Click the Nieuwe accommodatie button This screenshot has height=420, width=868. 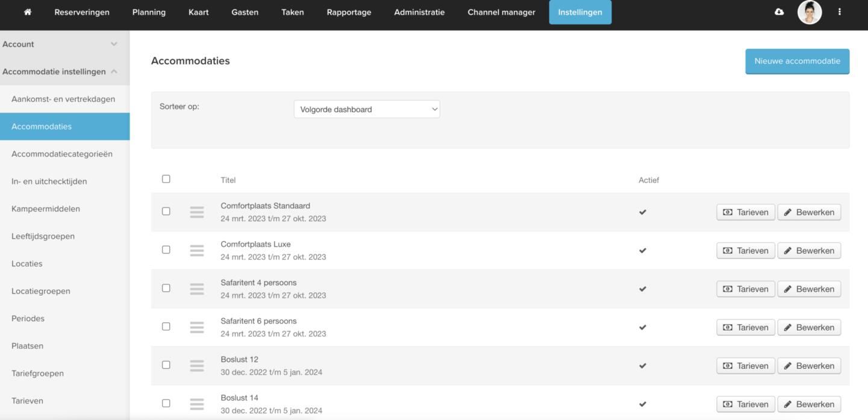tap(797, 61)
